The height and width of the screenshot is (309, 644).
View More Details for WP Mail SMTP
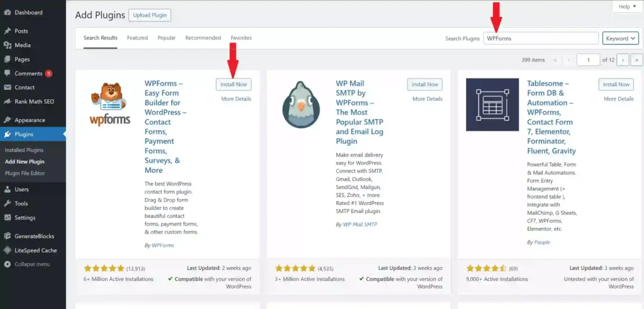(x=428, y=99)
